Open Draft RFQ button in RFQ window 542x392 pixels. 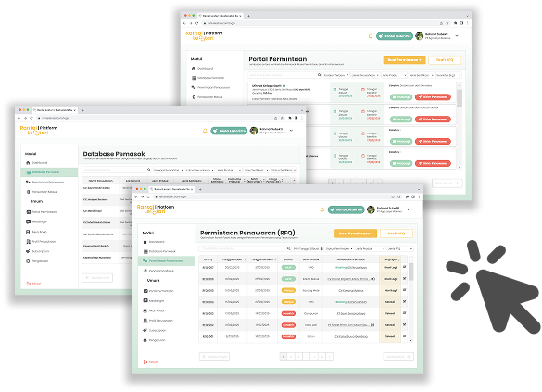(397, 234)
